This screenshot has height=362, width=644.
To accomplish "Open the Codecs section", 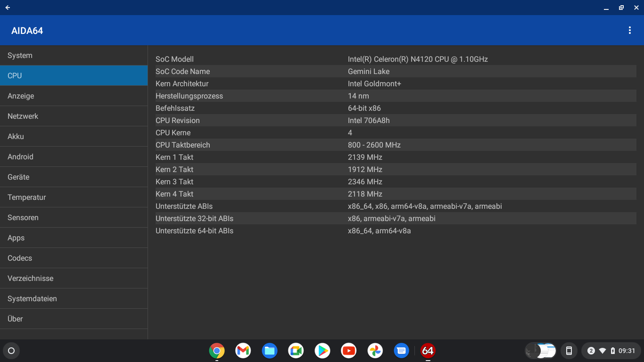I will (74, 258).
